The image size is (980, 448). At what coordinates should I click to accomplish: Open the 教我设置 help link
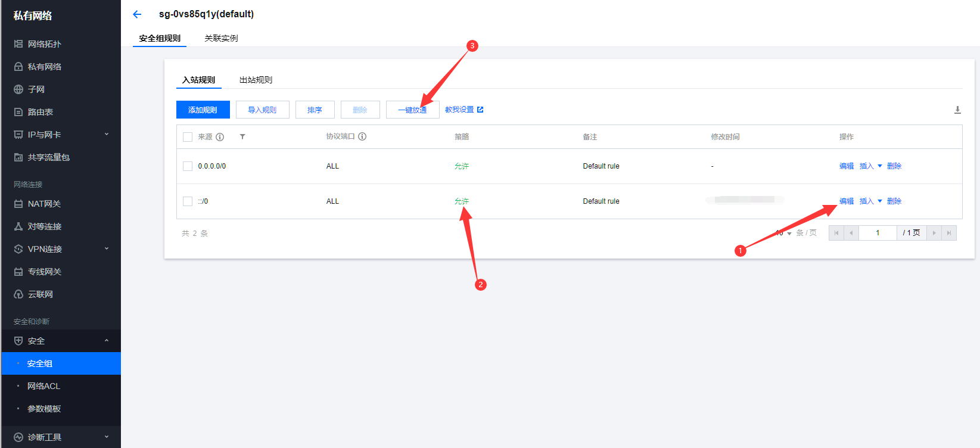click(464, 110)
